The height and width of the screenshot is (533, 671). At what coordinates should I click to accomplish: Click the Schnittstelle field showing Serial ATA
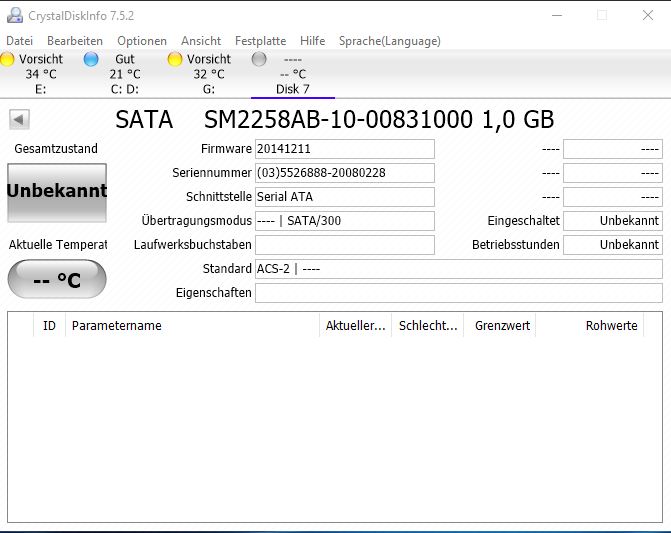[345, 197]
